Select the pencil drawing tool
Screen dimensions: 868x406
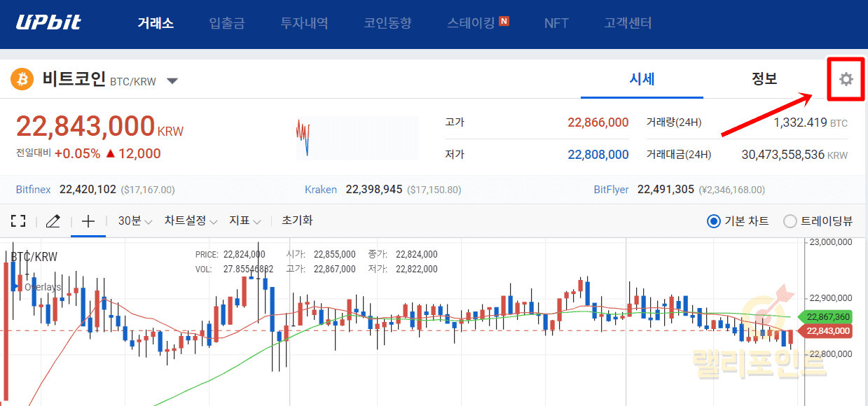(x=53, y=221)
